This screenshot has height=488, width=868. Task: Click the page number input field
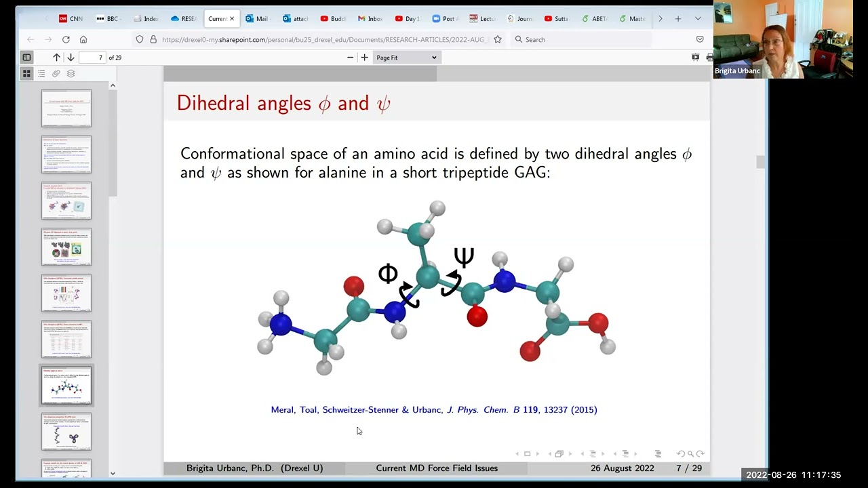point(93,58)
